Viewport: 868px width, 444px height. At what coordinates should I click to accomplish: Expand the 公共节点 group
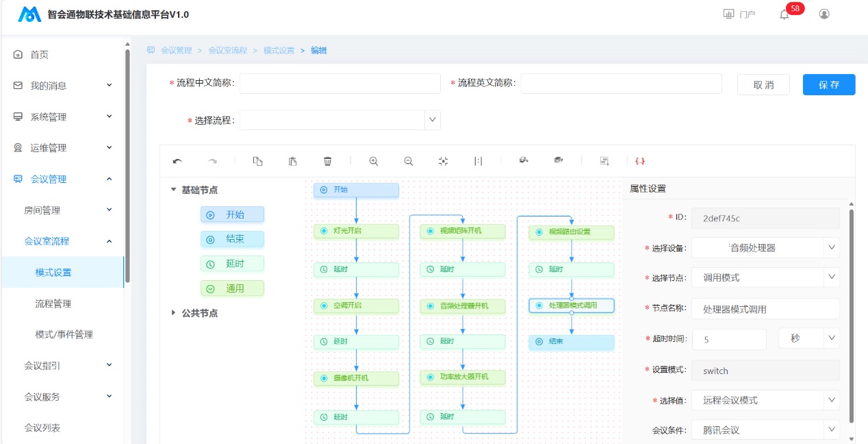pyautogui.click(x=174, y=312)
